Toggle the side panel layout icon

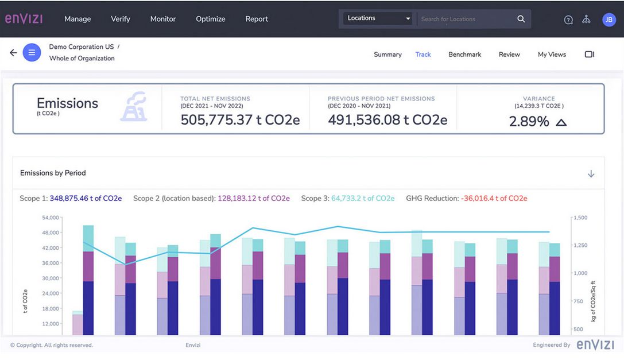coord(589,55)
